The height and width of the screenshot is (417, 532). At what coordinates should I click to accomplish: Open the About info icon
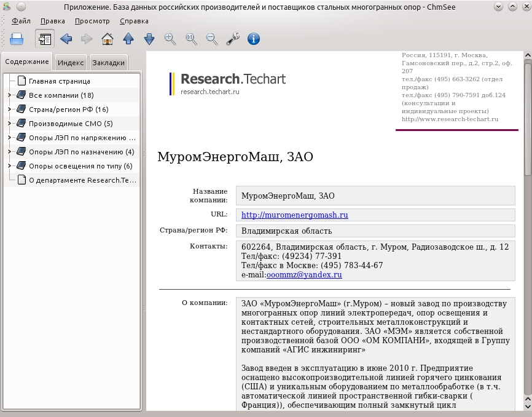click(254, 39)
